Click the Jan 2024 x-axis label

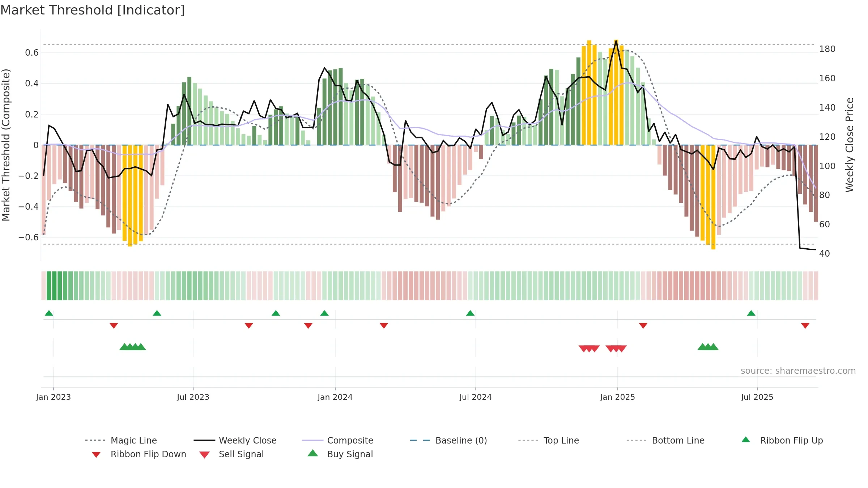335,397
